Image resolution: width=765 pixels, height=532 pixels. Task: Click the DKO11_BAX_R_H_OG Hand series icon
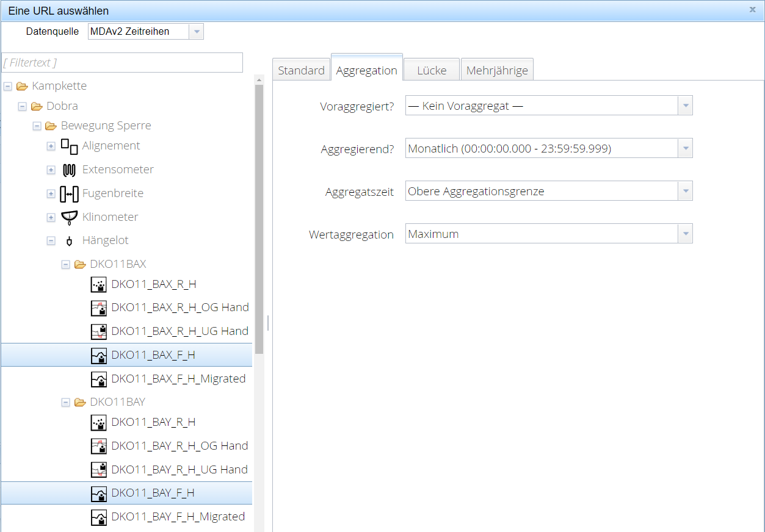(x=98, y=308)
